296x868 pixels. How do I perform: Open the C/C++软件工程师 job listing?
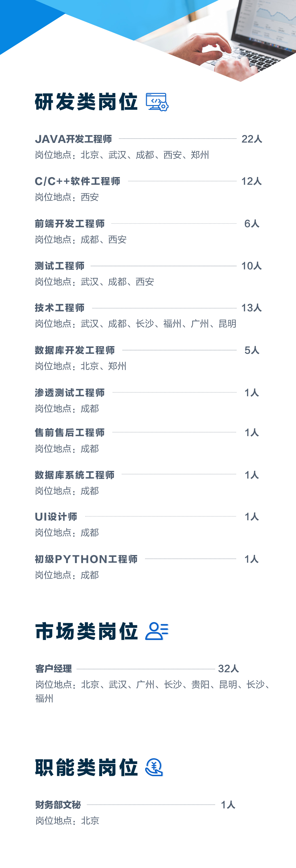click(77, 181)
